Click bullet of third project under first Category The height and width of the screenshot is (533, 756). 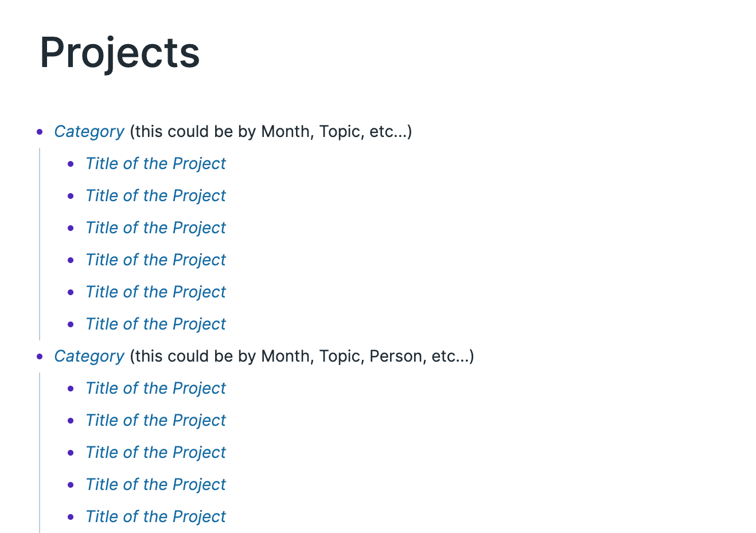click(71, 228)
